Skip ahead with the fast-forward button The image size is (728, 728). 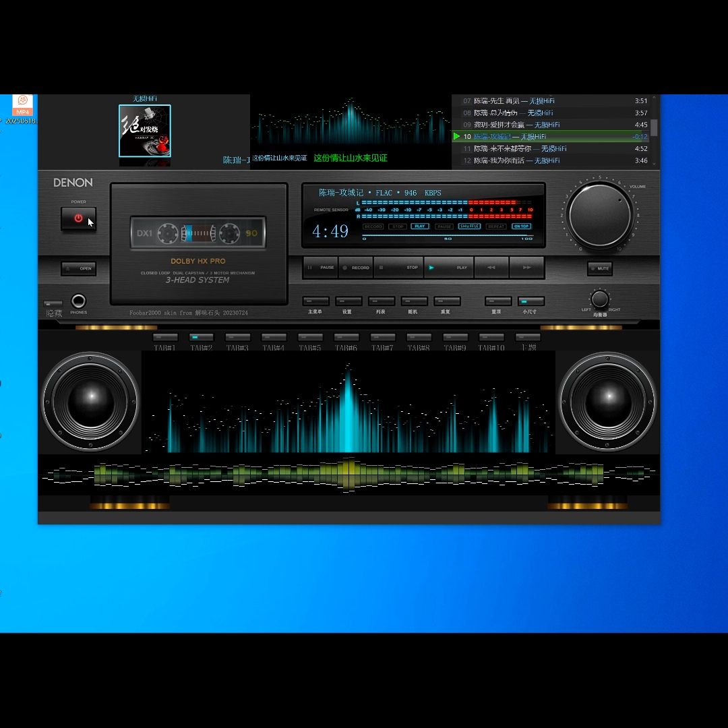tap(527, 268)
